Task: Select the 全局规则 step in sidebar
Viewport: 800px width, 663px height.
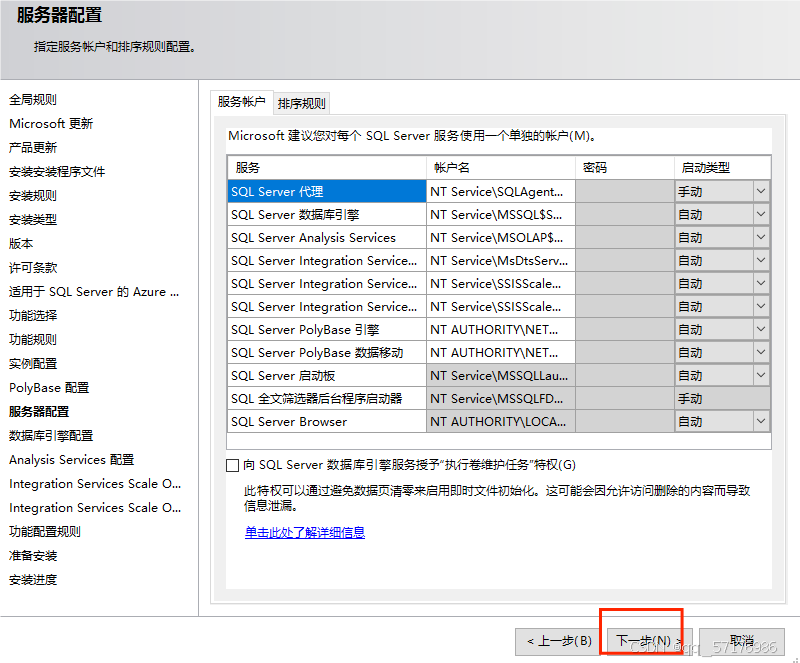Action: [33, 100]
